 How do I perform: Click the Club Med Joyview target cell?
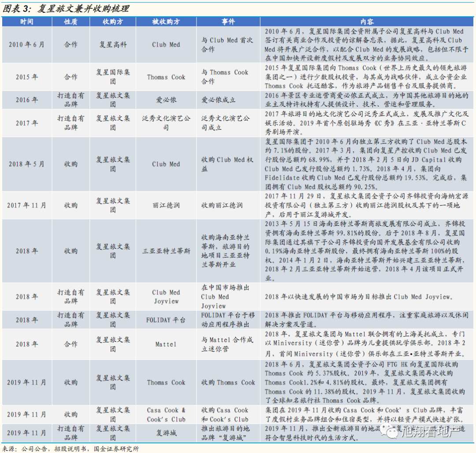click(166, 296)
